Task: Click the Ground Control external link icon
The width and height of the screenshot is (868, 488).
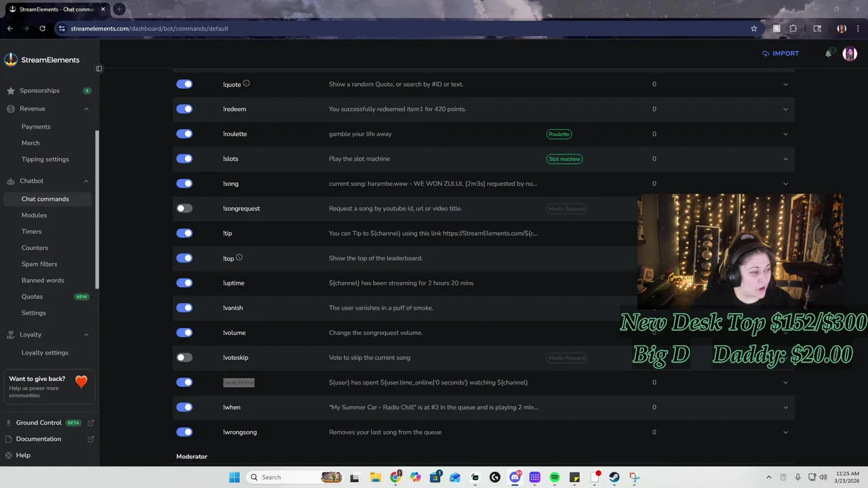Action: coord(91,423)
